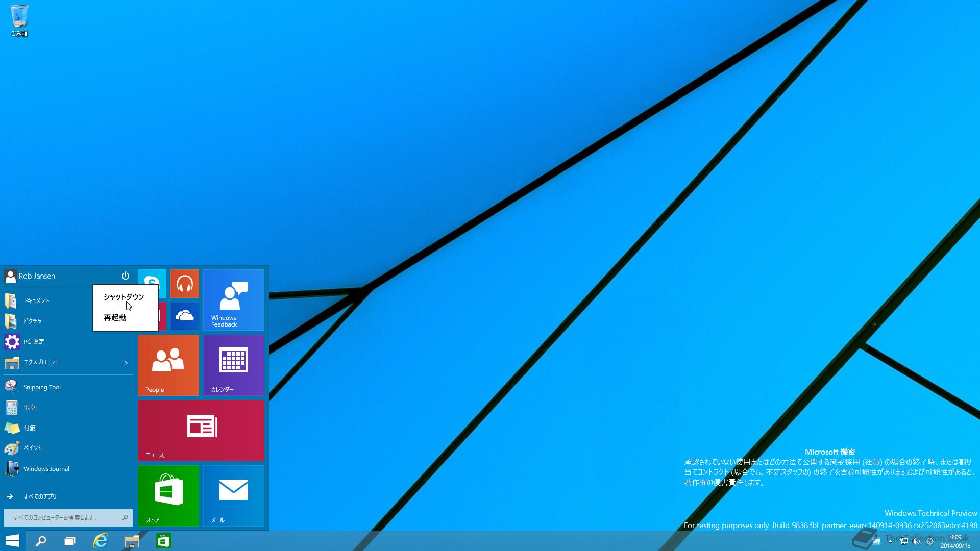
Task: Open Rob Jansen user account menu
Action: tap(30, 276)
